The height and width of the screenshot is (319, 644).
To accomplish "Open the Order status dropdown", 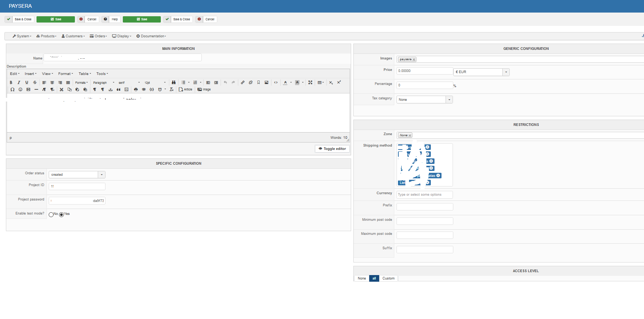I will 77,175.
